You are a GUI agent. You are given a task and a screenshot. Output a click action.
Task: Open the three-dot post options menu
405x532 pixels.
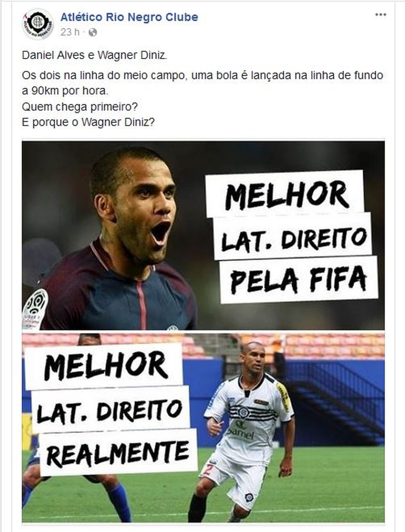click(380, 15)
